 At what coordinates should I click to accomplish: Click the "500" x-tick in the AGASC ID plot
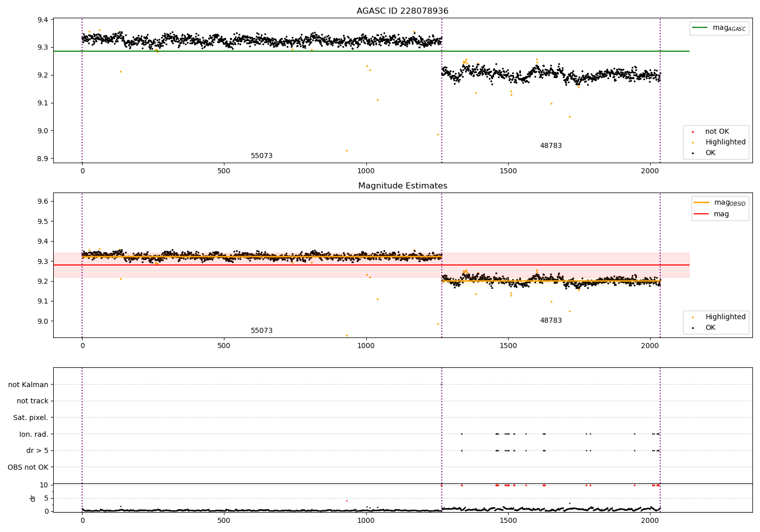224,171
